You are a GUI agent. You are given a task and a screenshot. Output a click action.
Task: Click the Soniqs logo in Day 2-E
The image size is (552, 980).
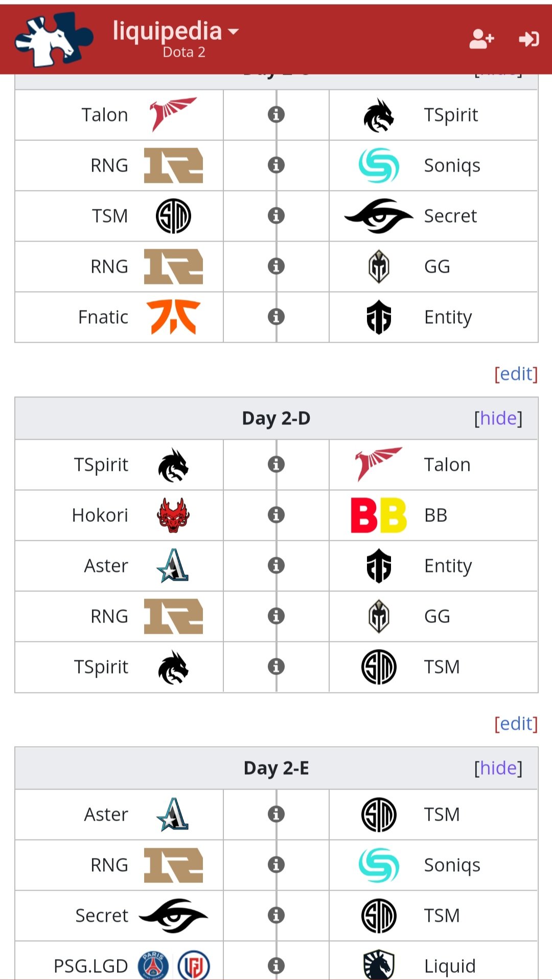click(379, 865)
